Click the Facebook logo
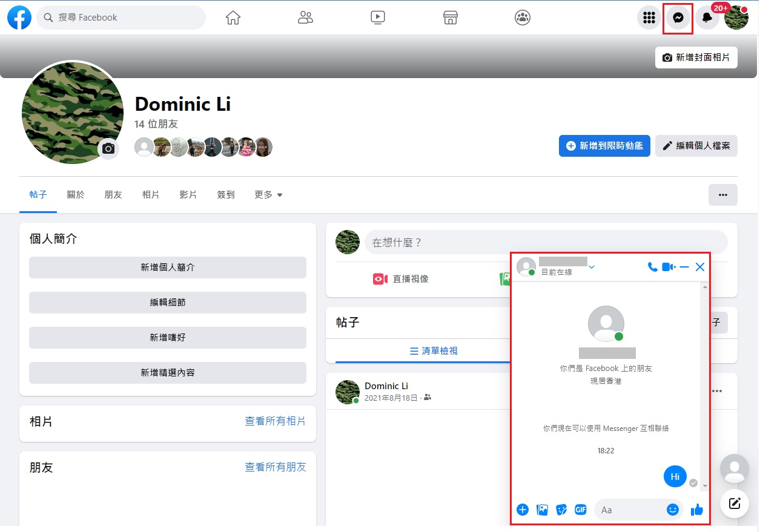 pyautogui.click(x=19, y=18)
